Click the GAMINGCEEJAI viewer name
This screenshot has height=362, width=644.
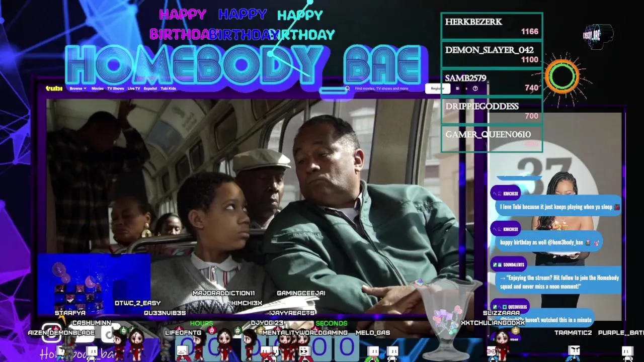[301, 293]
